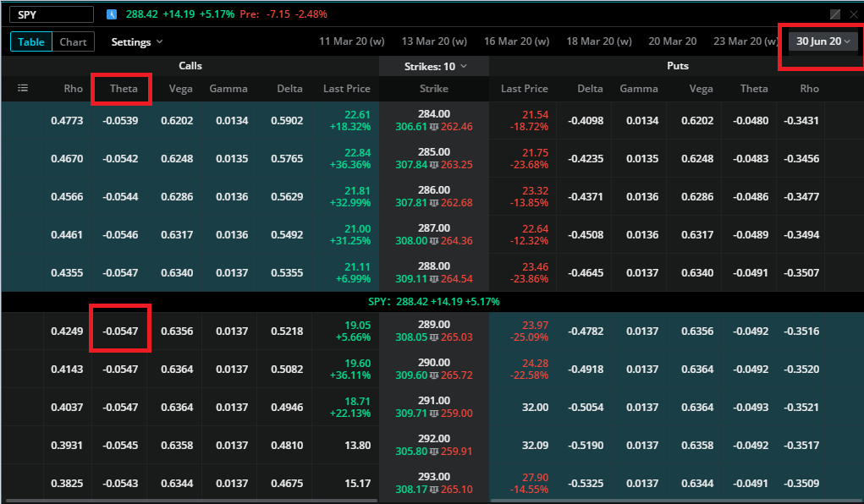Open the Strikes: 10 dropdown
Viewport: 864px width, 504px height.
coord(435,66)
